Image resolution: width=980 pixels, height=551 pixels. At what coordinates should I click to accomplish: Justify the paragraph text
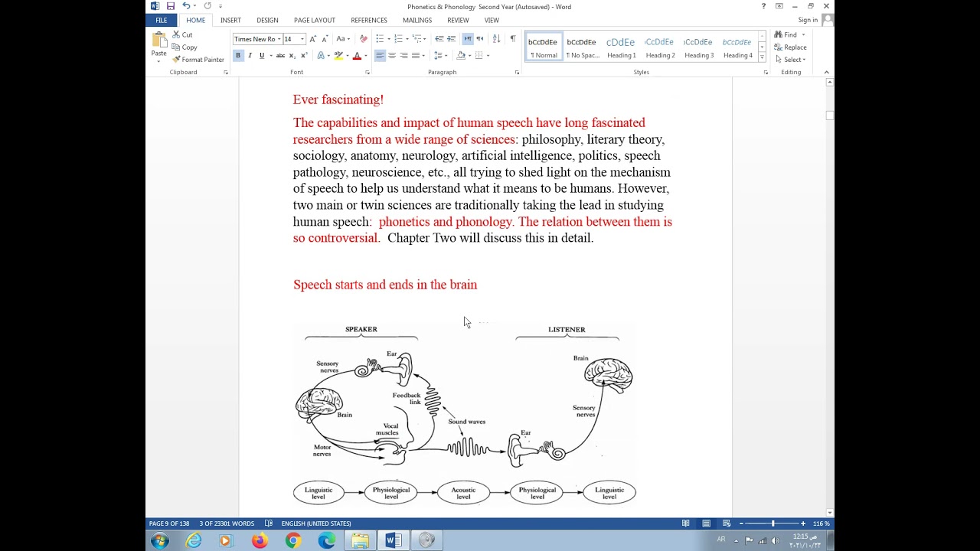(x=416, y=55)
